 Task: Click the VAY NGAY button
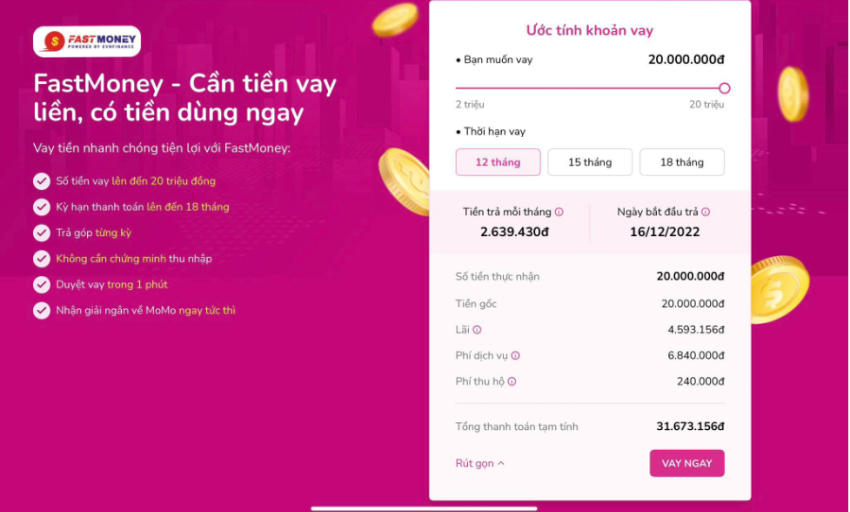click(x=687, y=464)
